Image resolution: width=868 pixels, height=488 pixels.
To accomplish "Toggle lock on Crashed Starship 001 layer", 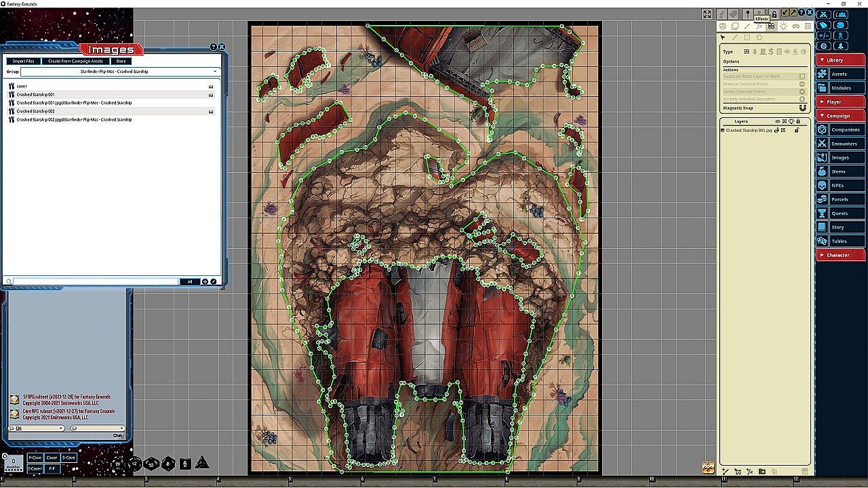I will 797,130.
